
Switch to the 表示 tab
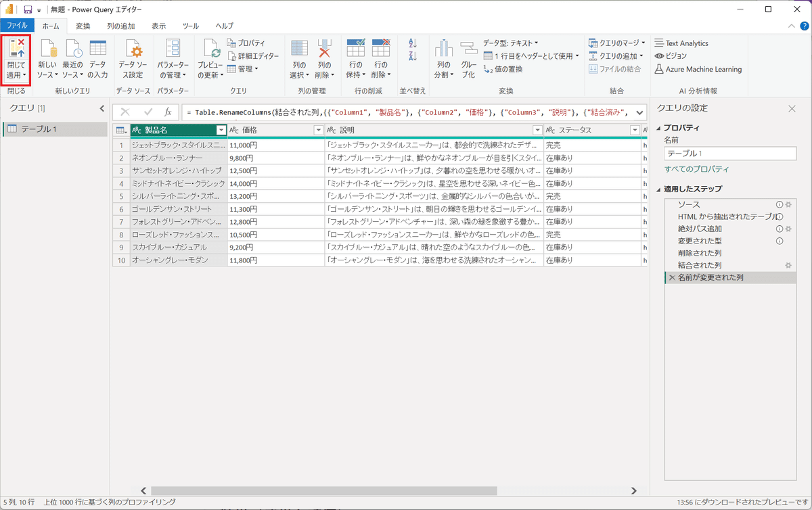click(x=159, y=26)
